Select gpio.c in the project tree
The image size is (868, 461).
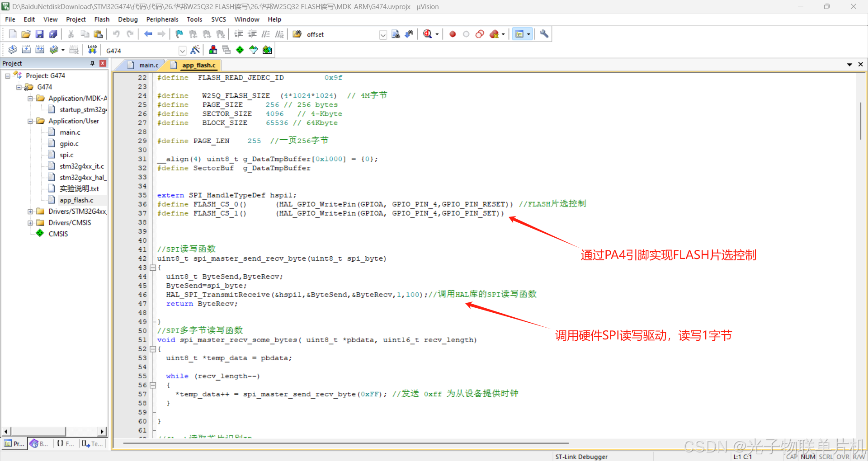[x=69, y=144]
